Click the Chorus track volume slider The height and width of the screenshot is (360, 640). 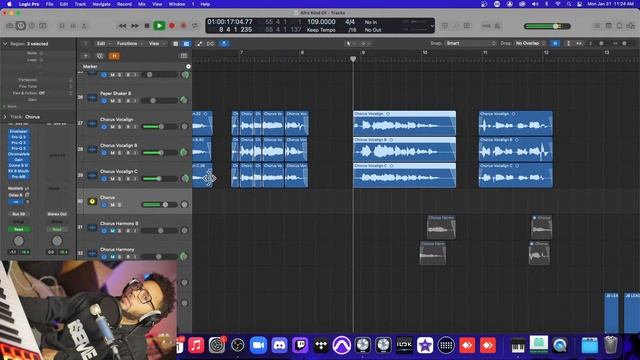tap(159, 204)
